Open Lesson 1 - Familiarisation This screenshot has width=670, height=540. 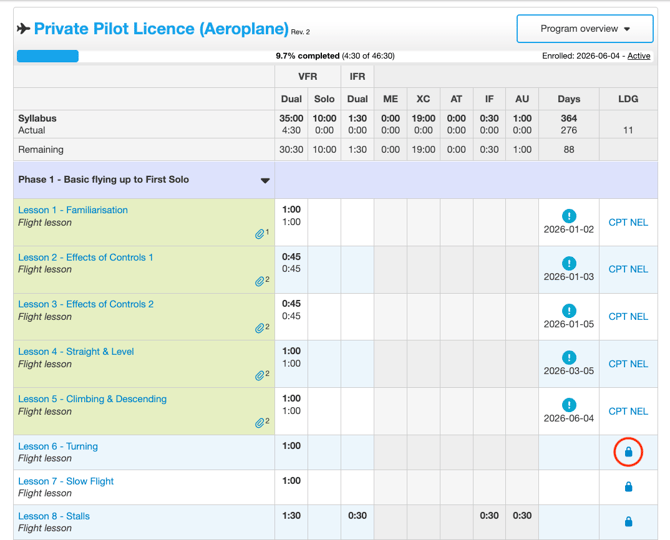pos(73,210)
